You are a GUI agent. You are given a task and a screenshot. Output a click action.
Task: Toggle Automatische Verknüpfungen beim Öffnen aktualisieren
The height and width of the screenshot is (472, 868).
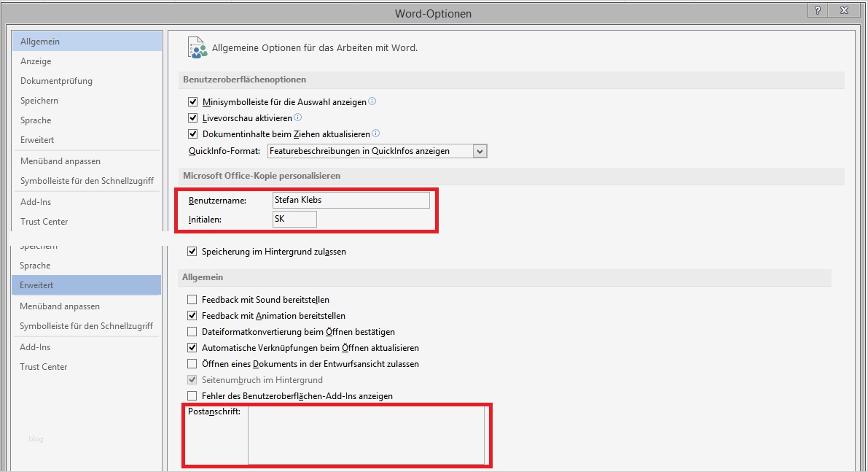pos(192,348)
